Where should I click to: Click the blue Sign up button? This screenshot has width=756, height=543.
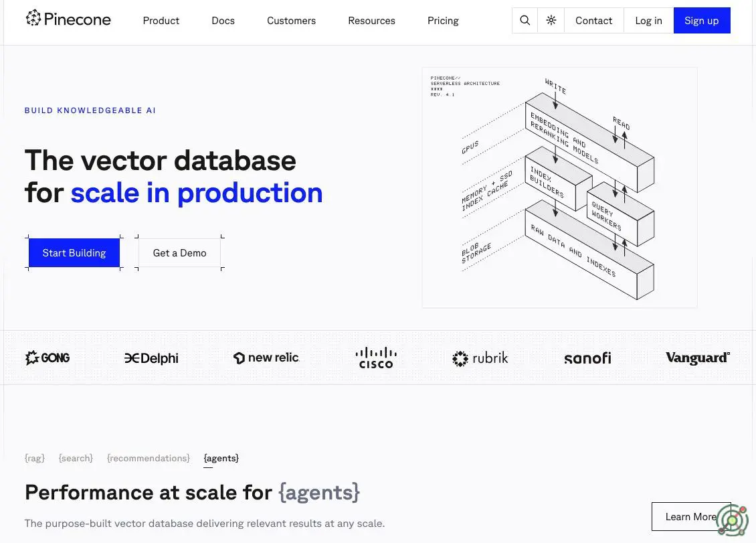pos(702,20)
